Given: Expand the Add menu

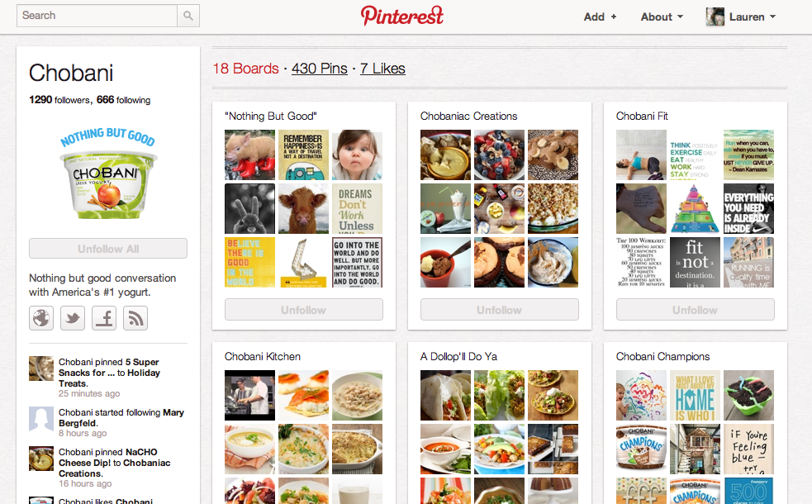Looking at the screenshot, I should point(600,17).
